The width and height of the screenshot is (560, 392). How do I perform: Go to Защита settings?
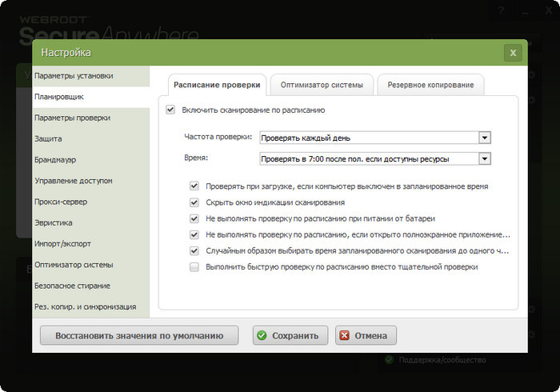[90, 139]
